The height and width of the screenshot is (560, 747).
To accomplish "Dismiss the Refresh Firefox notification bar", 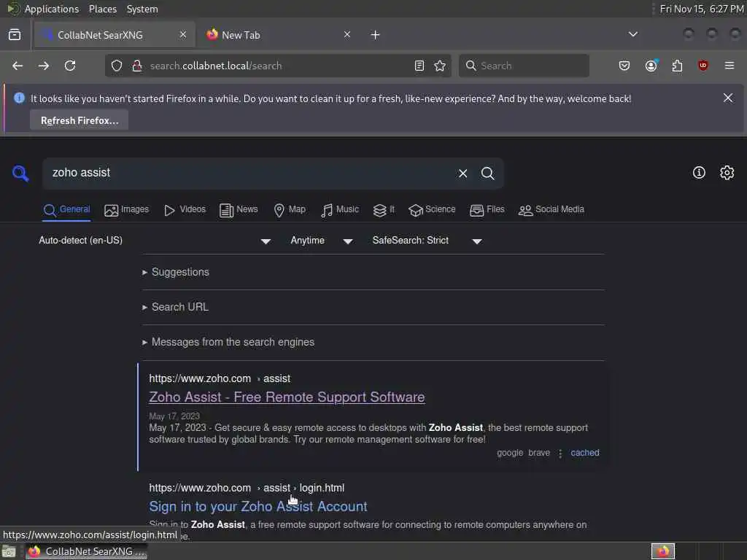I will (728, 98).
